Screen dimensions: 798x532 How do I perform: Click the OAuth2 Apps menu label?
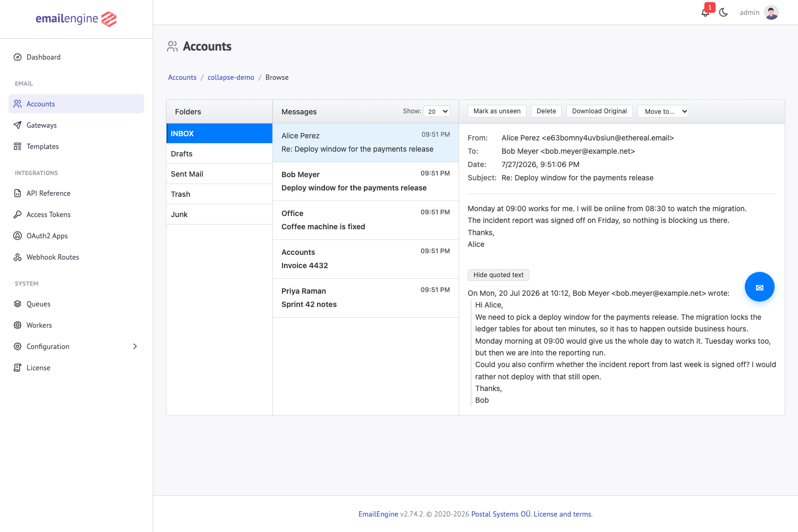(47, 236)
